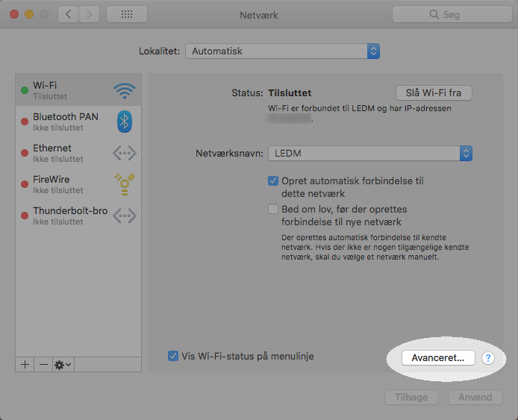The image size is (518, 420).
Task: Go back with the left arrow button
Action: (x=69, y=14)
